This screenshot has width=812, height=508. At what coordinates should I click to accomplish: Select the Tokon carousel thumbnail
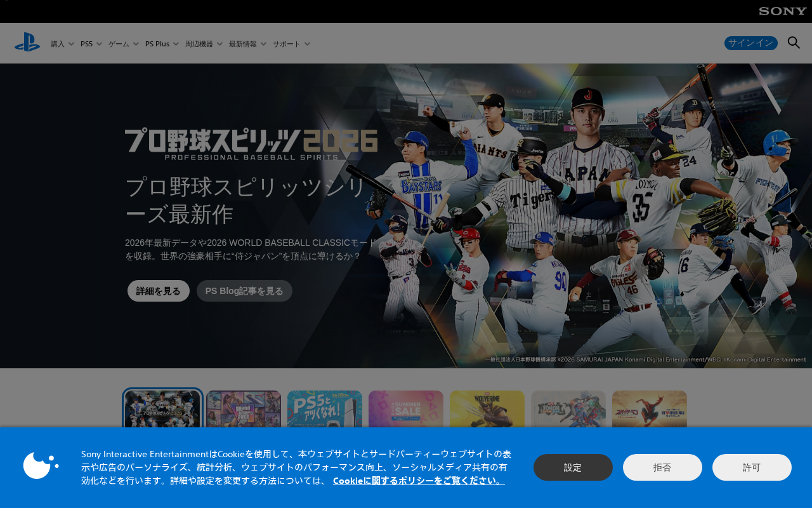click(x=568, y=409)
